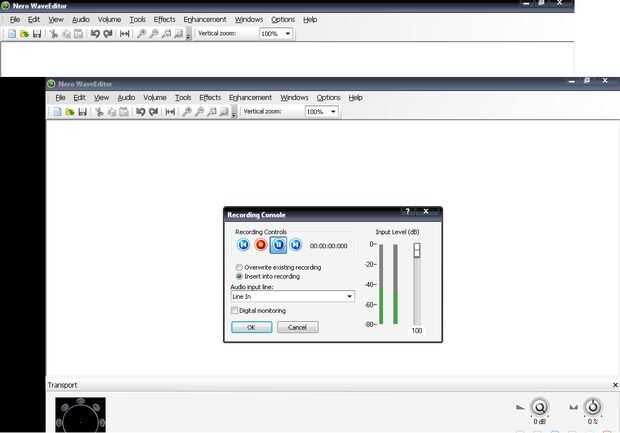
Task: Click Zoom In magnifier in front window toolbar
Action: coord(187,112)
